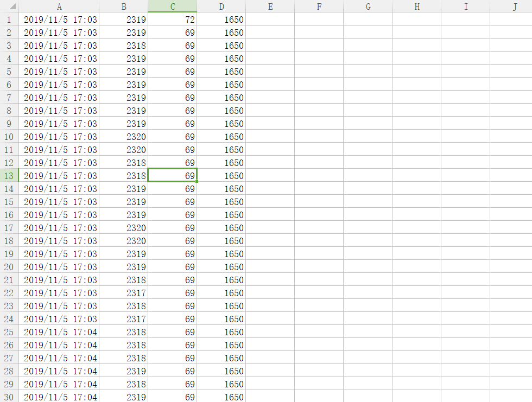
Task: Click cell D18 with value 1650
Action: [x=221, y=241]
